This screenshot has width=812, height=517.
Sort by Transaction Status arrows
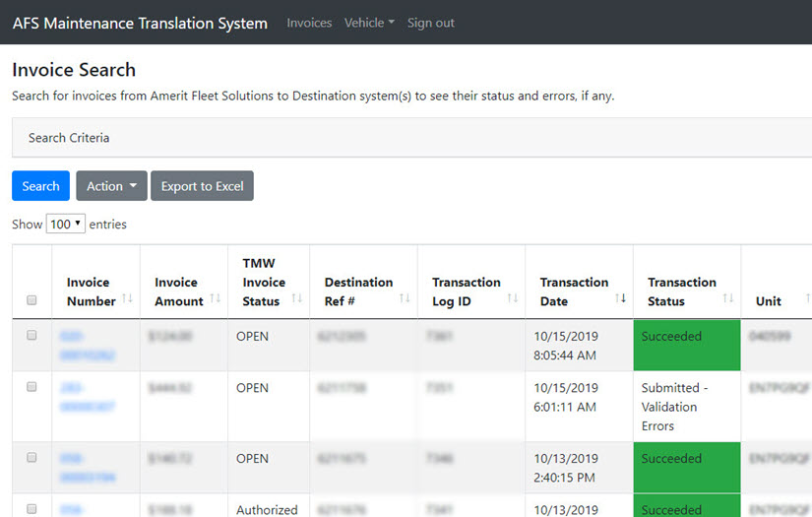tap(727, 299)
